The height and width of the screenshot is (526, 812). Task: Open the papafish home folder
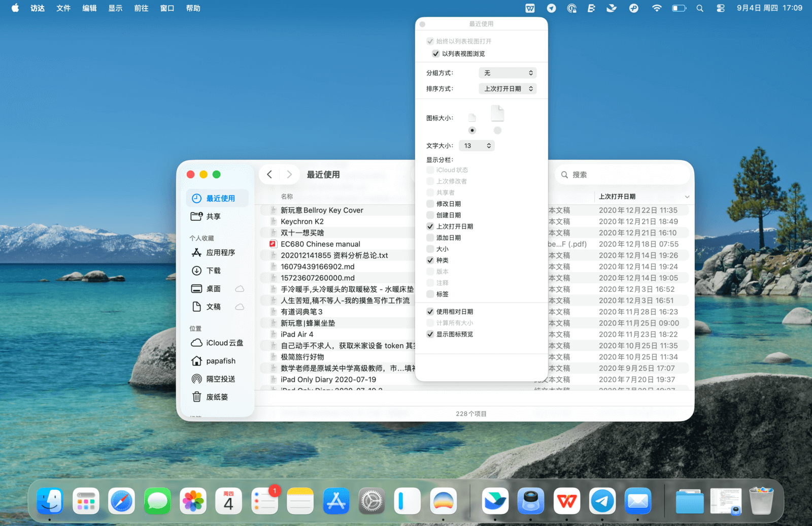point(220,361)
